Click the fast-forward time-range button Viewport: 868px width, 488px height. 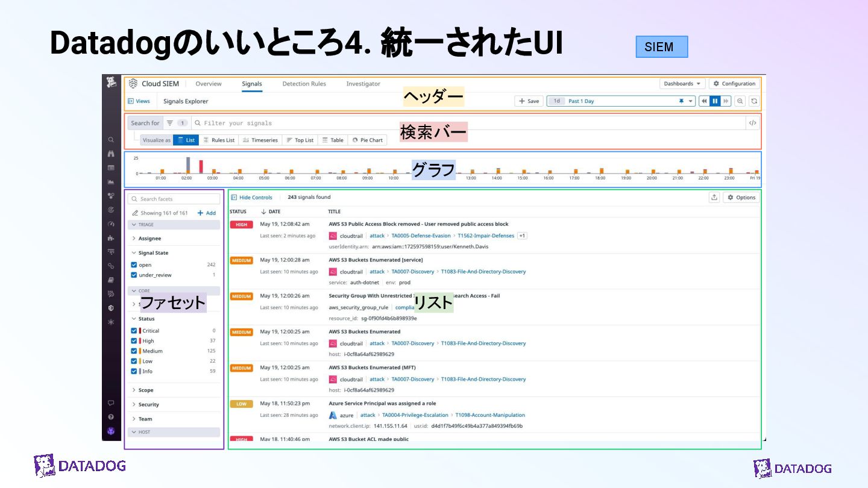click(x=726, y=101)
